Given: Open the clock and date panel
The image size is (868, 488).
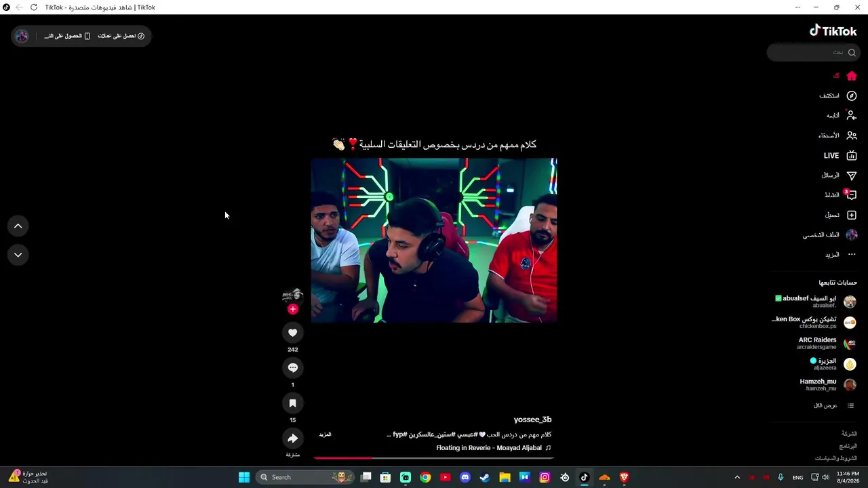Looking at the screenshot, I should (x=848, y=477).
